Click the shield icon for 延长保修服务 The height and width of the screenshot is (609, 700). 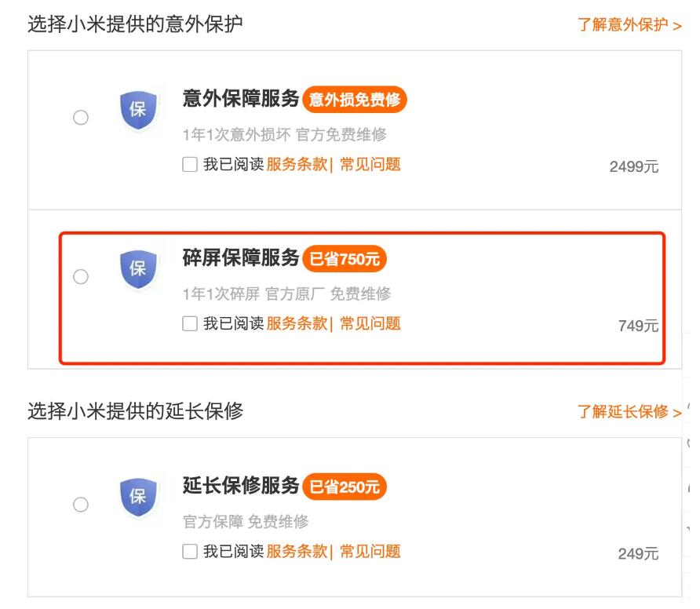(x=138, y=497)
